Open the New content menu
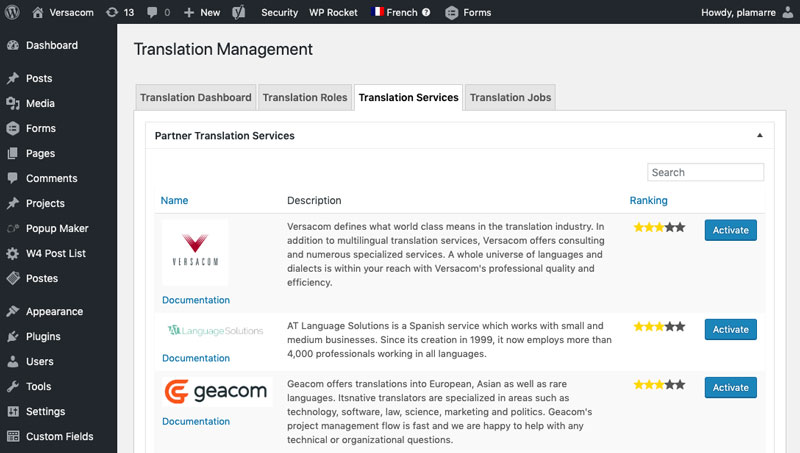 202,12
